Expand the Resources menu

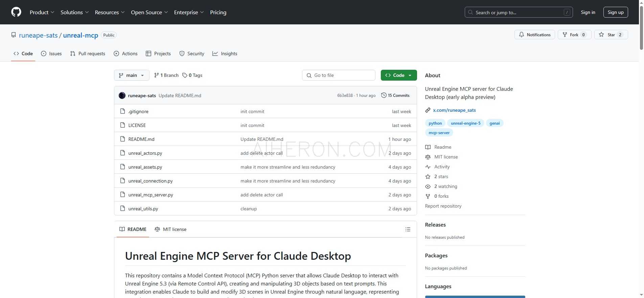click(110, 12)
